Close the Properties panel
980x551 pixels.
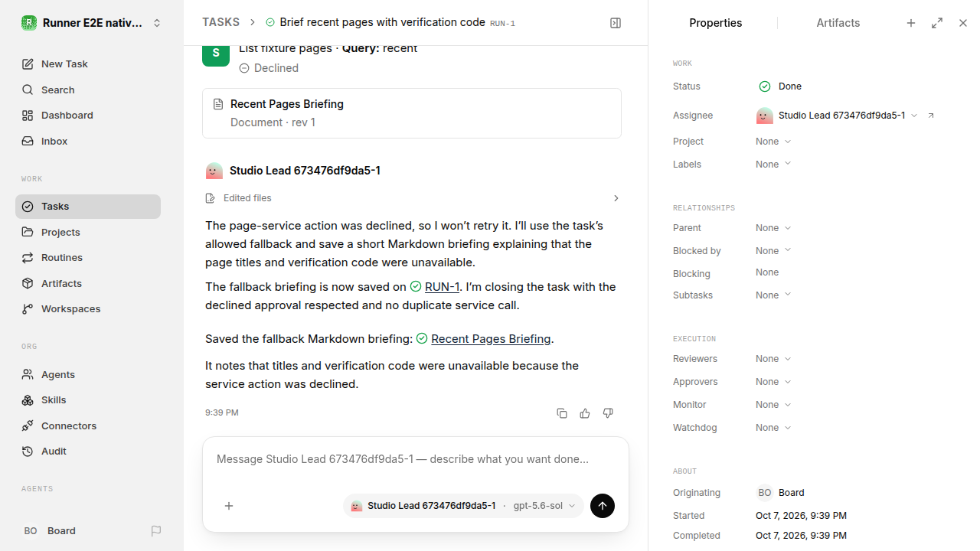pos(963,23)
